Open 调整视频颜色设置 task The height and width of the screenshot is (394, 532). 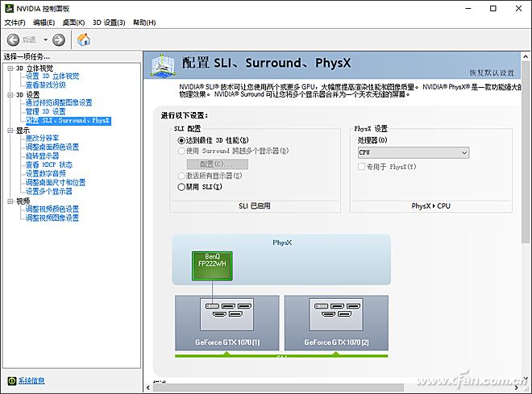52,209
